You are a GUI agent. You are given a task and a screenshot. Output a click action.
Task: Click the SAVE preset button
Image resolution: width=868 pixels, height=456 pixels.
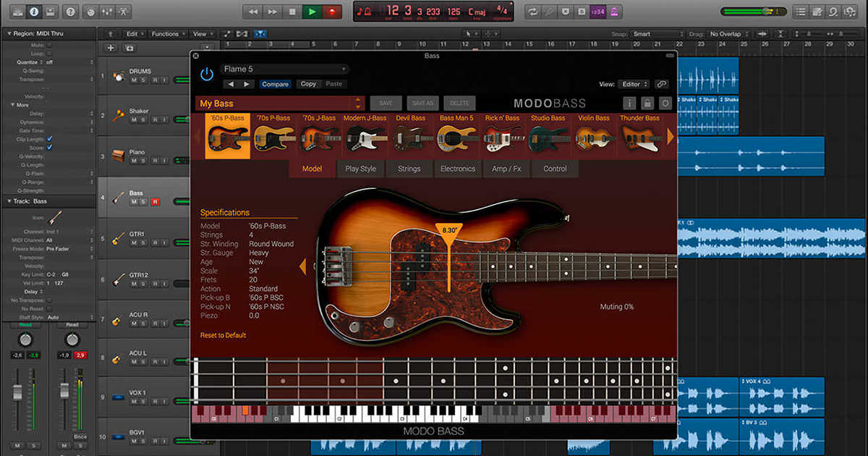386,104
